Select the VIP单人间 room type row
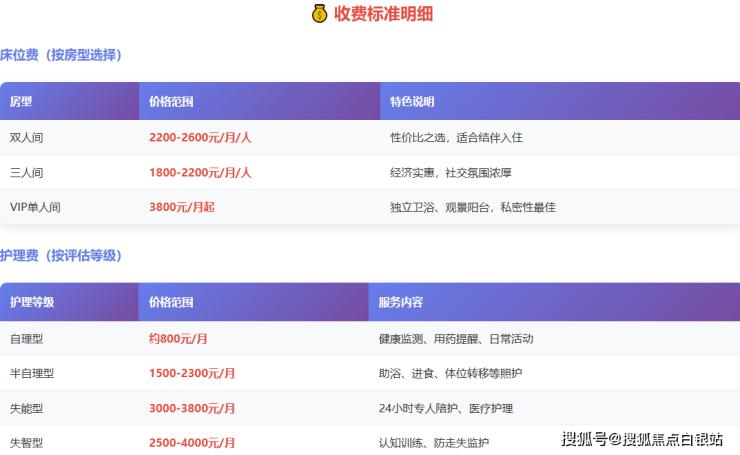 coord(35,208)
